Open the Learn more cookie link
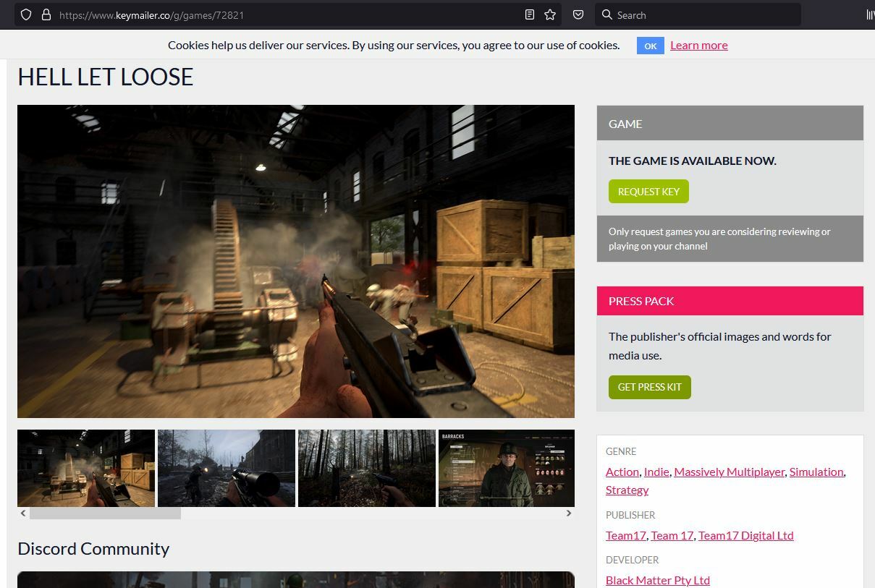Image resolution: width=875 pixels, height=588 pixels. click(698, 45)
